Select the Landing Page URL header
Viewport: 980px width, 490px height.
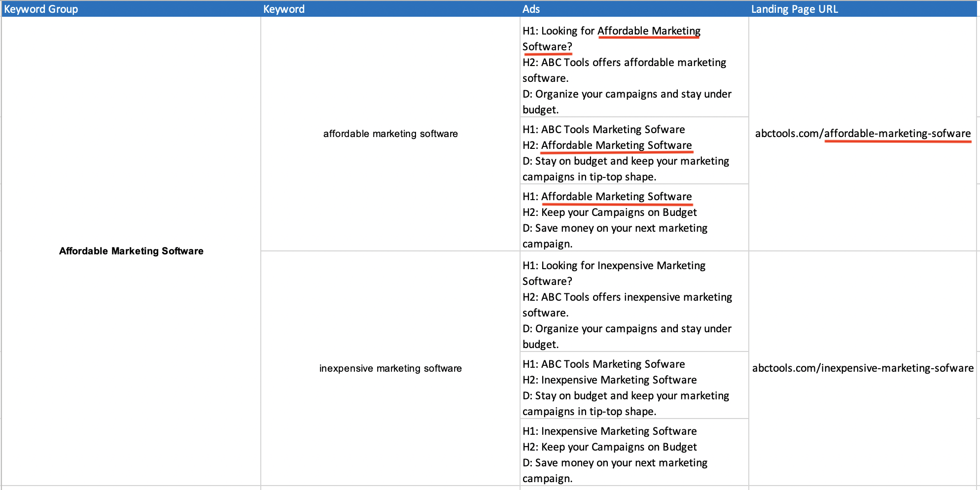pyautogui.click(x=863, y=9)
